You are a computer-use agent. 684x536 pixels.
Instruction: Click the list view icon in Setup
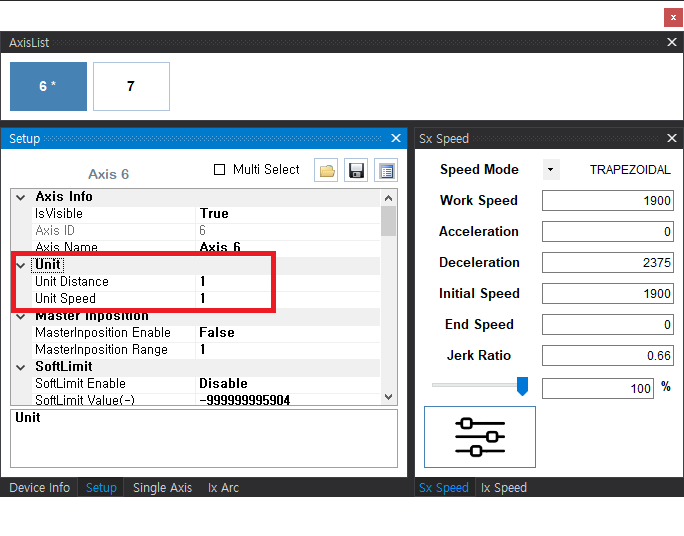(386, 171)
